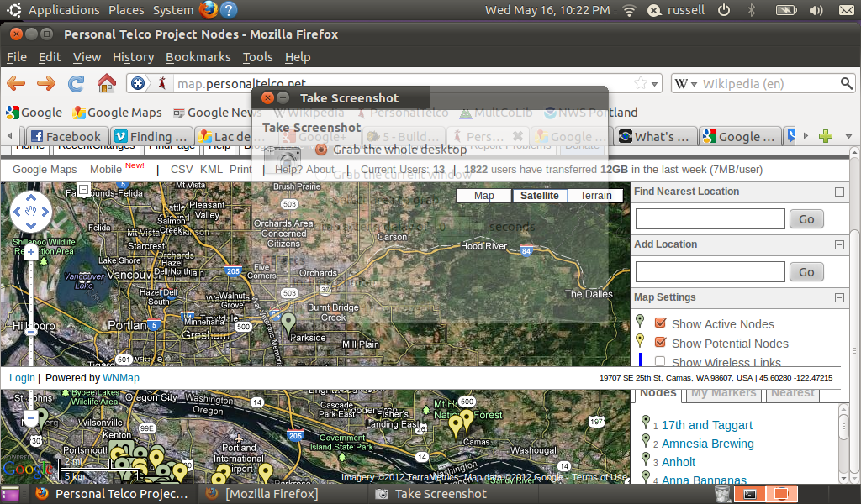Click the orange Forward arrow
This screenshot has height=504, width=861.
point(46,83)
